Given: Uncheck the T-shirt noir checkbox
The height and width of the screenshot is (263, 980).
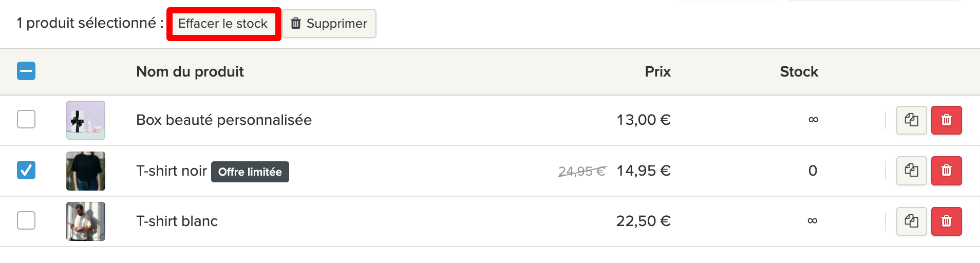Looking at the screenshot, I should [x=26, y=170].
